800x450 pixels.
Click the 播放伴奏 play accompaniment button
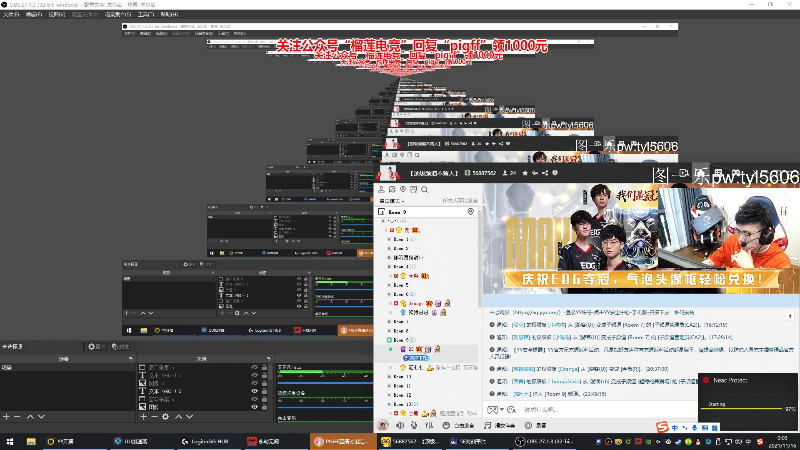[499, 425]
